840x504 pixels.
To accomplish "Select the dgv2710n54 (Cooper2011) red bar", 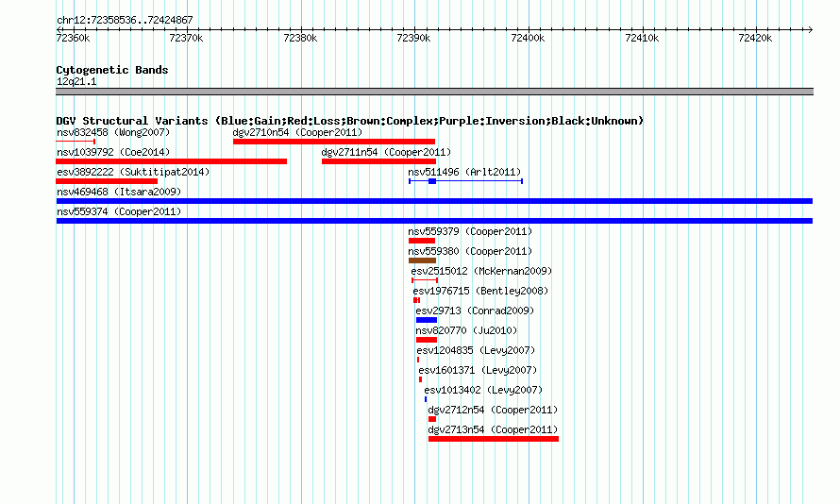I will 334,142.
